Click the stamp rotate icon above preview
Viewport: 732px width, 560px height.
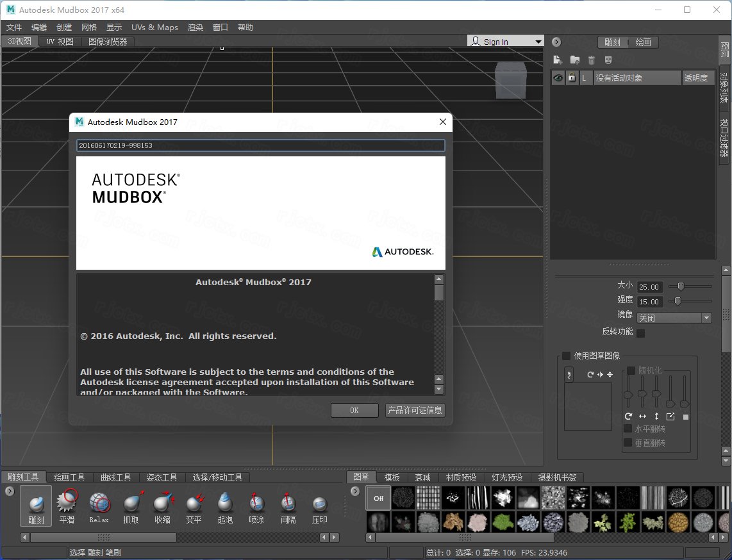[590, 374]
